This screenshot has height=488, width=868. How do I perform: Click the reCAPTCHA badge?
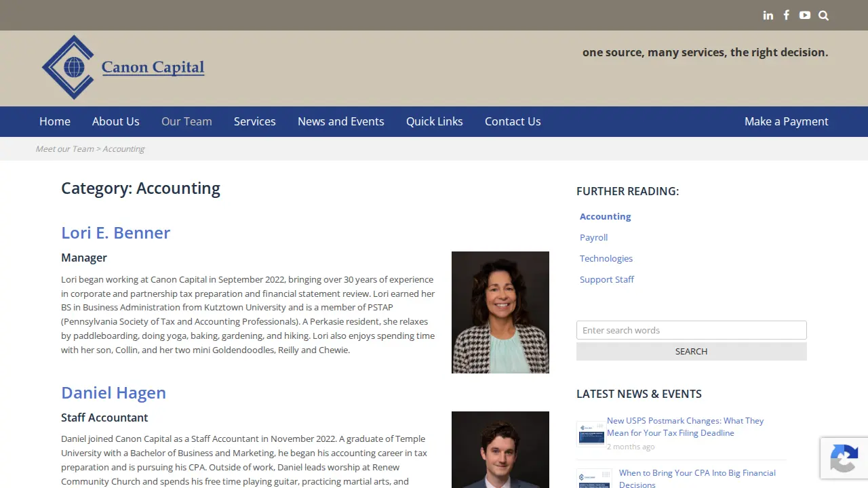pos(844,458)
